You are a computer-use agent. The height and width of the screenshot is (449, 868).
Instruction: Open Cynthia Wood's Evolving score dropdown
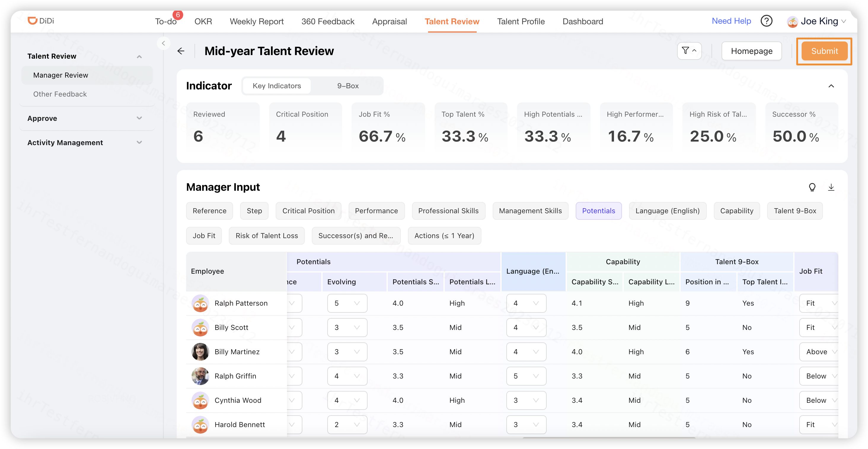click(347, 400)
